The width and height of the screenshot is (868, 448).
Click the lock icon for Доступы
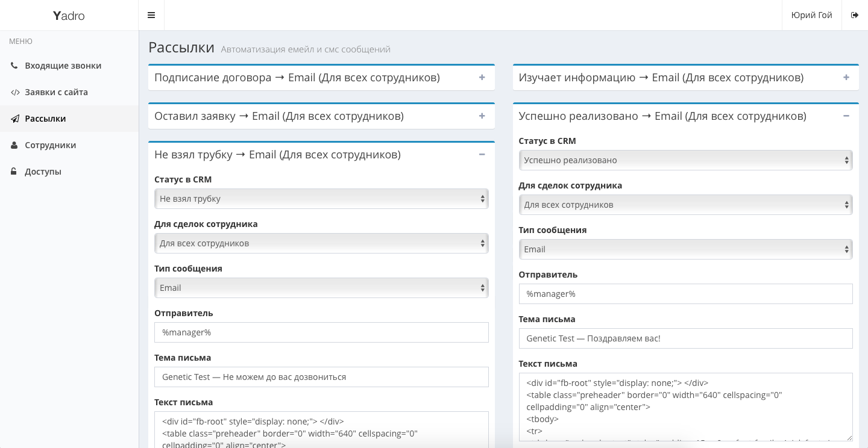[14, 172]
